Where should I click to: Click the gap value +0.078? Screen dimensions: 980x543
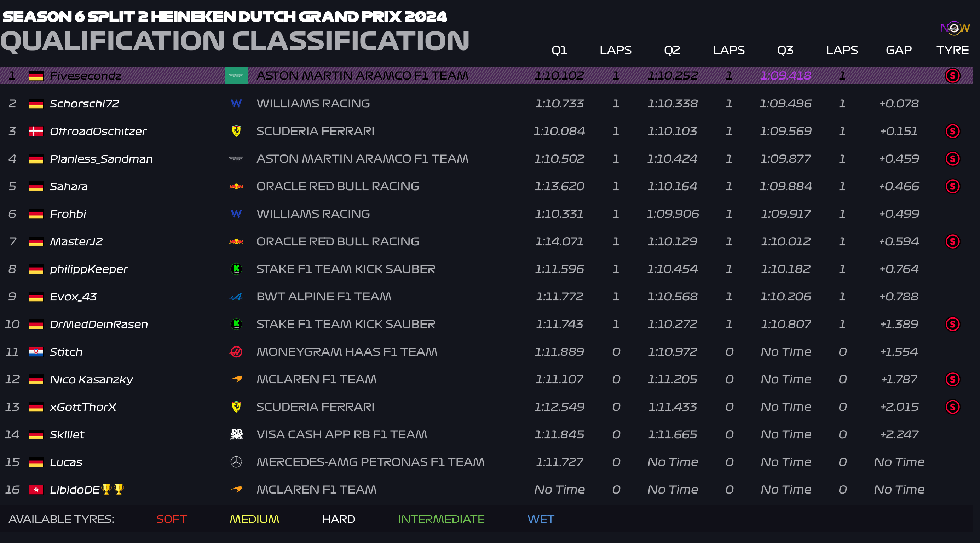[899, 104]
